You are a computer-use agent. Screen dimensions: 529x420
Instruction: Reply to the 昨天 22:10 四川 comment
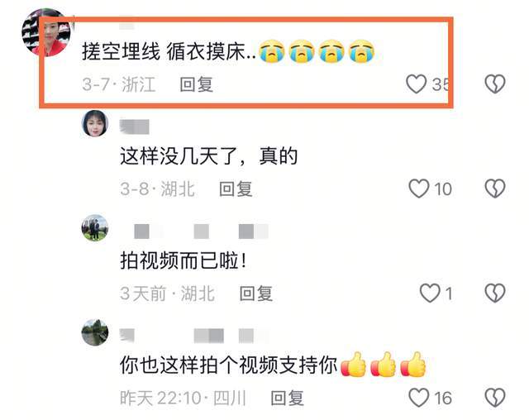(x=287, y=398)
